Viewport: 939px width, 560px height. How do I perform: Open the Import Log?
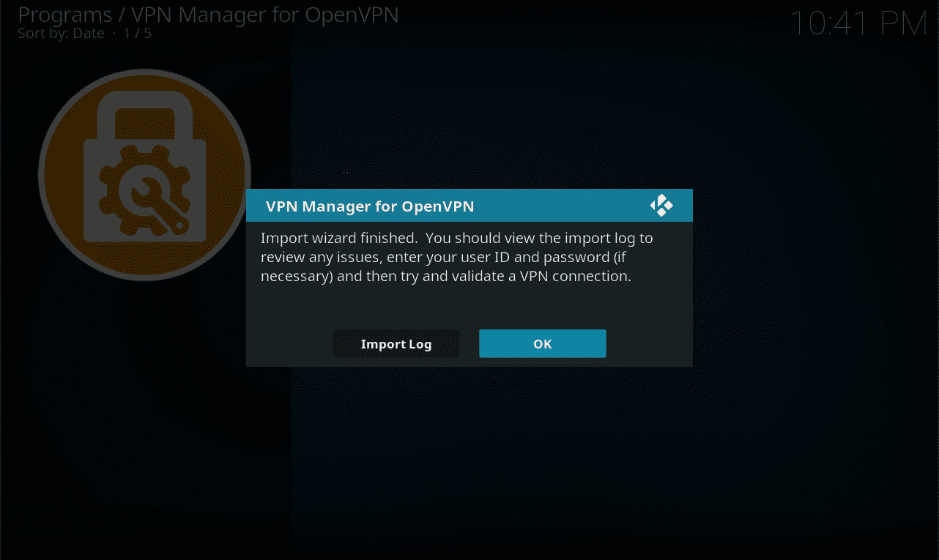point(396,344)
